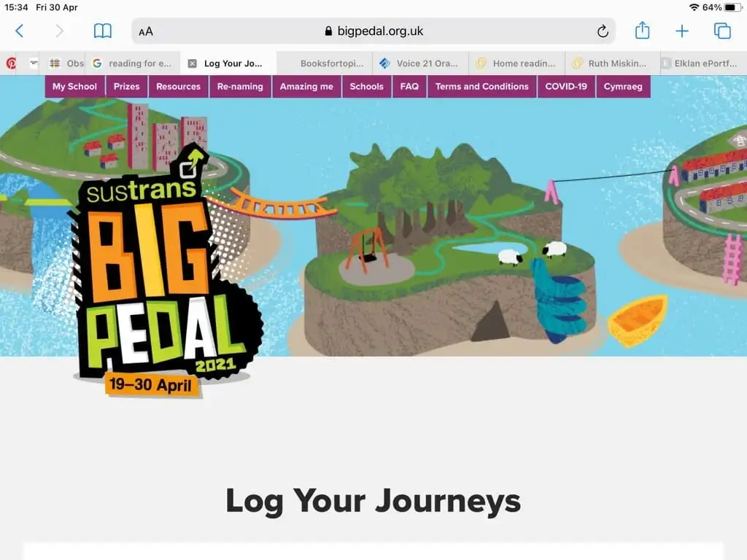The image size is (747, 560).
Task: Close the Log Your Jo... tab
Action: (192, 63)
